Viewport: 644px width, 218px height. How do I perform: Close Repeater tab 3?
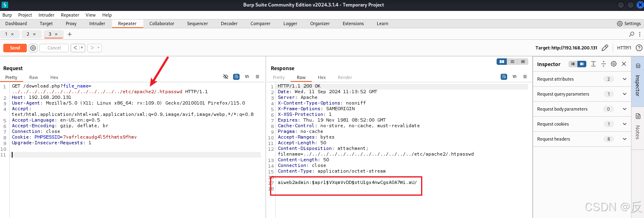tap(56, 34)
